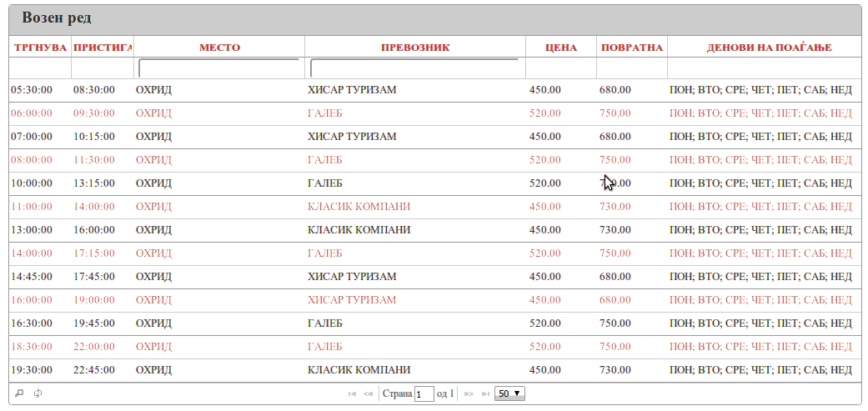Click operating days cell in 19:30:00 row
This screenshot has width=868, height=411.
(x=760, y=370)
